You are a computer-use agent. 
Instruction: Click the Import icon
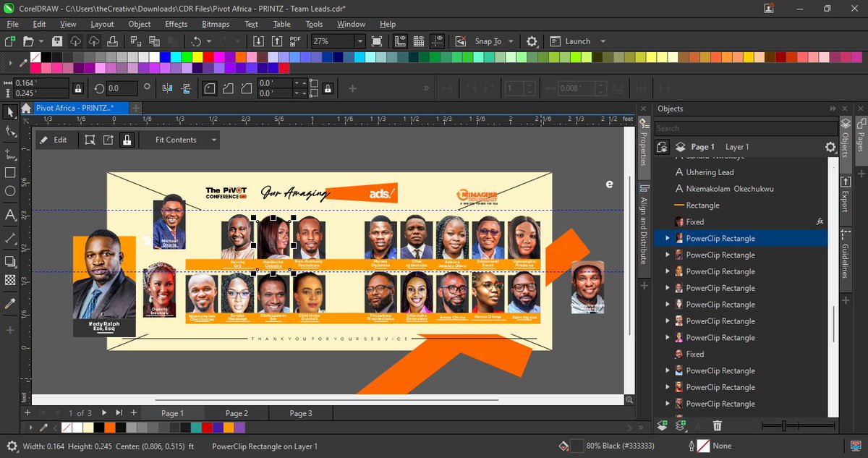pyautogui.click(x=260, y=41)
